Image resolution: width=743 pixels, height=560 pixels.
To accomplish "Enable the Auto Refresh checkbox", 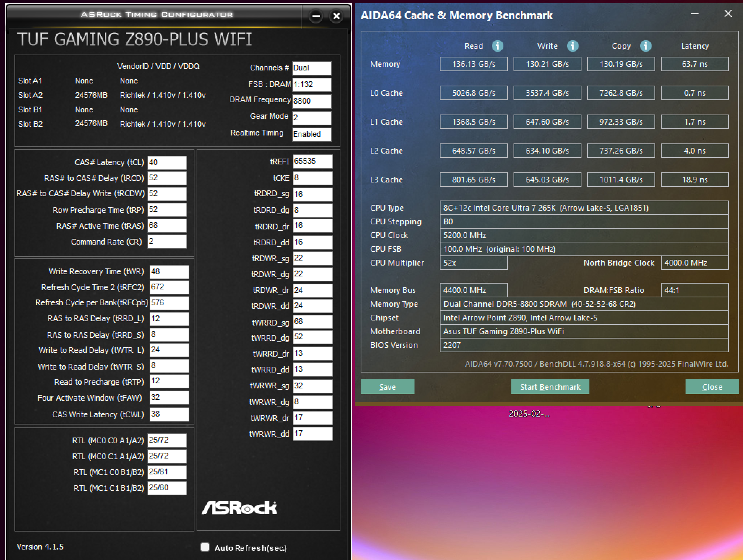I will 205,547.
